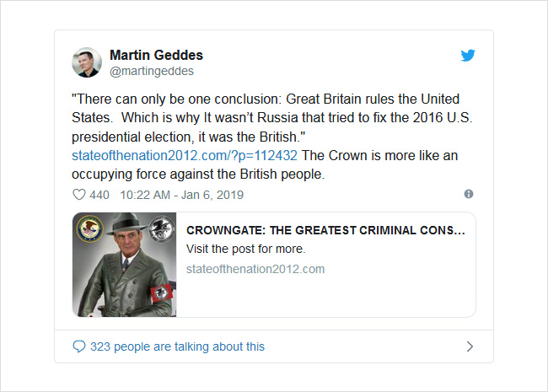The height and width of the screenshot is (392, 548).
Task: Like the tweet with the heart icon
Action: (x=79, y=195)
